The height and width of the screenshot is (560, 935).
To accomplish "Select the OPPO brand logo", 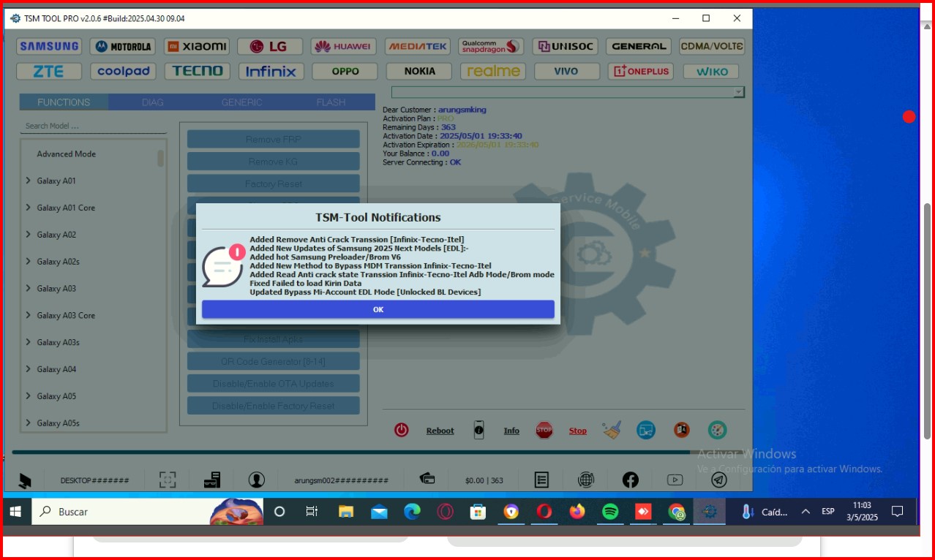I will click(x=345, y=71).
